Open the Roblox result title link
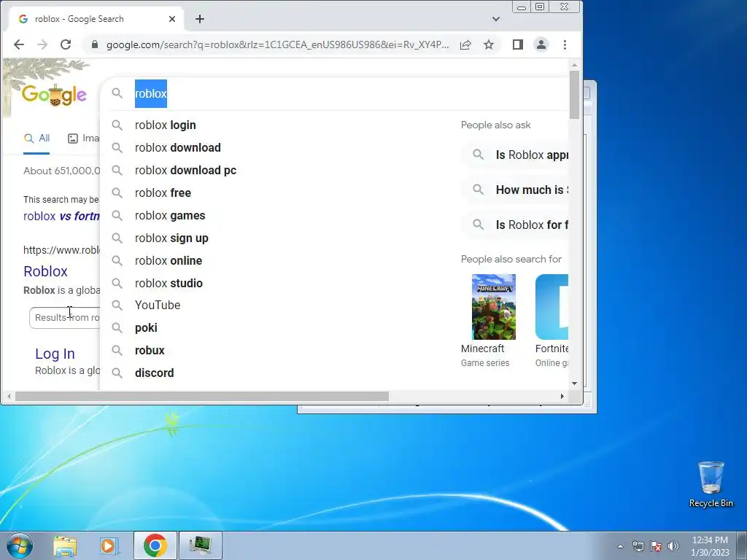Image resolution: width=747 pixels, height=560 pixels. pyautogui.click(x=46, y=271)
